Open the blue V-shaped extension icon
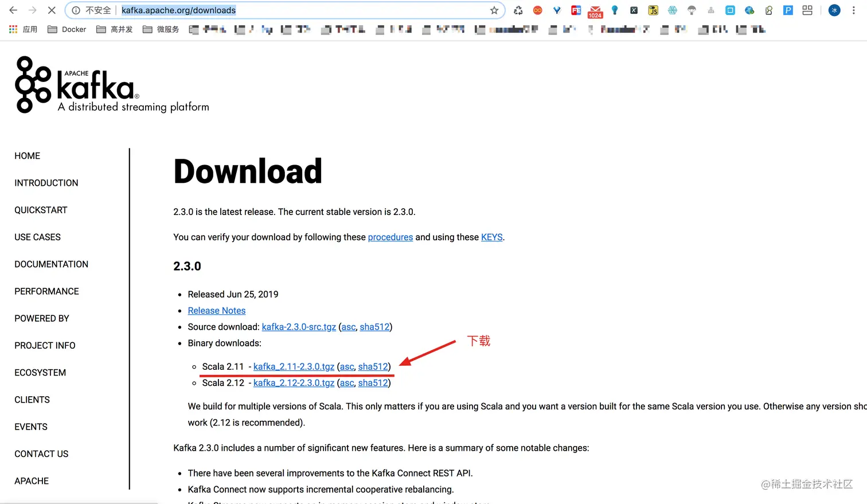This screenshot has height=504, width=867. [x=557, y=10]
